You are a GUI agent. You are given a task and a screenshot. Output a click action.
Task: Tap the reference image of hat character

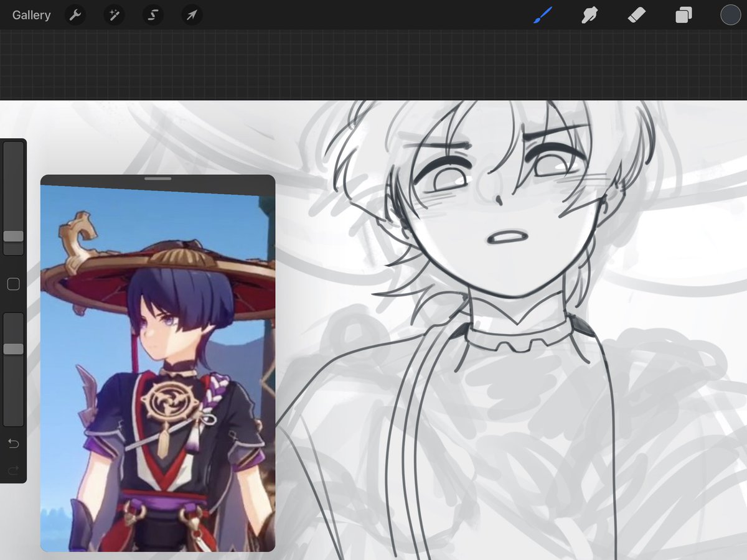click(157, 368)
